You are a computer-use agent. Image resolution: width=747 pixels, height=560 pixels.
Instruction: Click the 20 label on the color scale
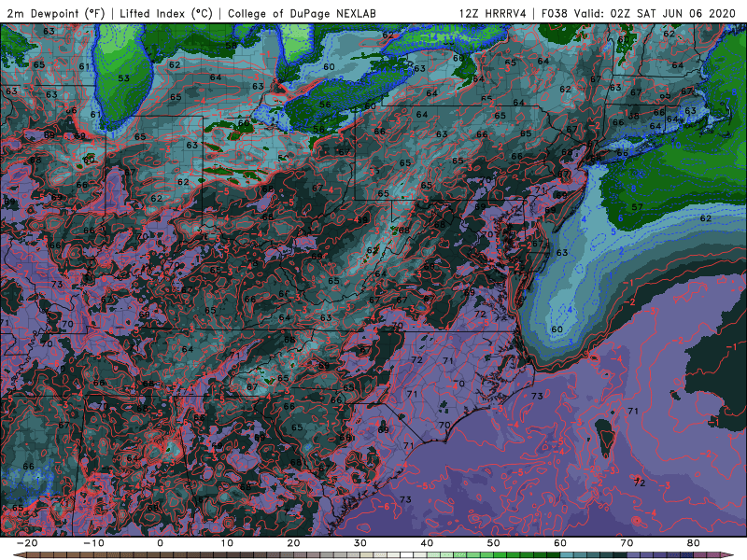click(293, 543)
